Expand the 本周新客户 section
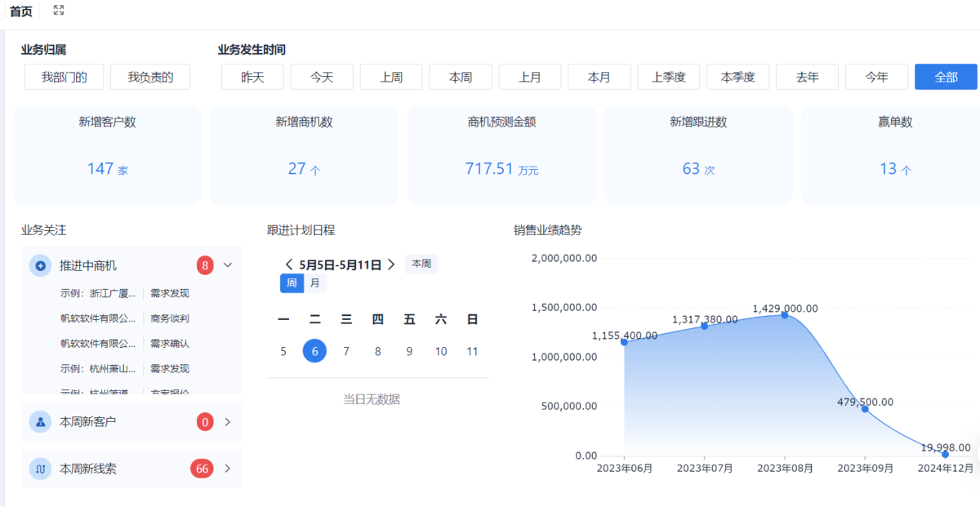Screen dimensions: 980x507 coord(228,422)
